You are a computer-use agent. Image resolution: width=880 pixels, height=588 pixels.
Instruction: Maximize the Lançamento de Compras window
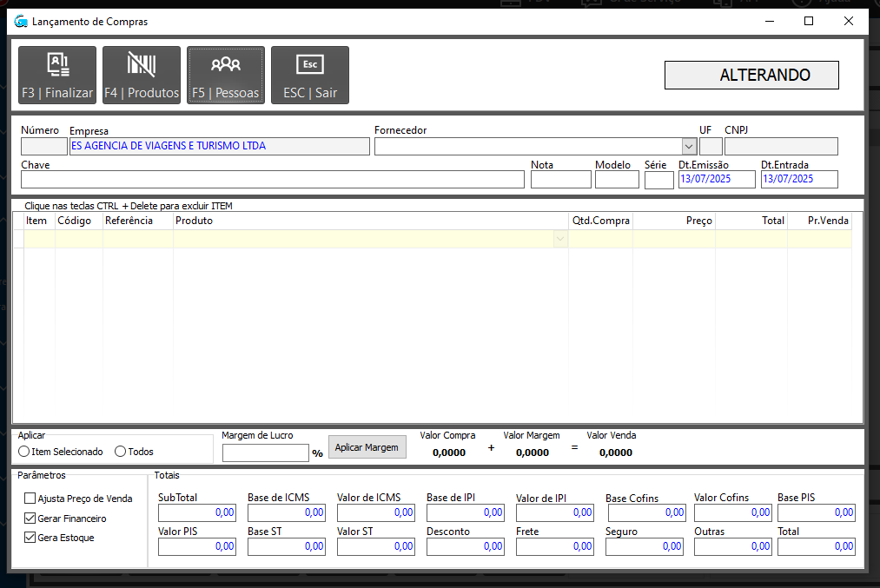[809, 21]
